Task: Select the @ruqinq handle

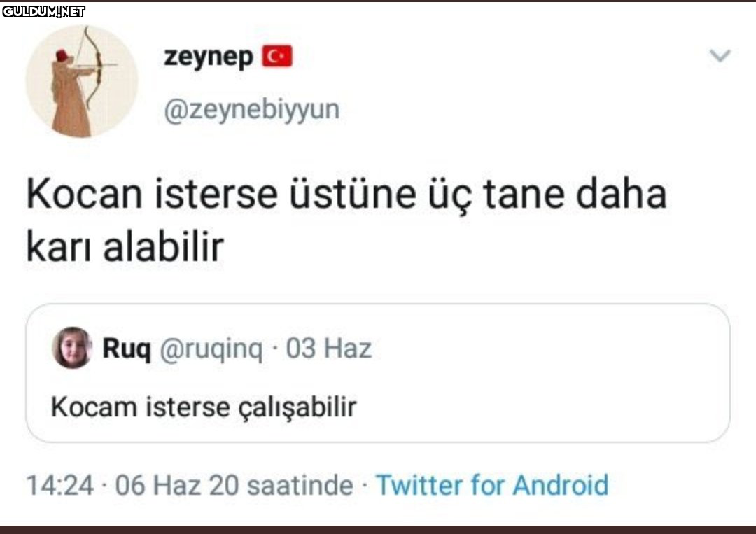Action: (x=211, y=349)
